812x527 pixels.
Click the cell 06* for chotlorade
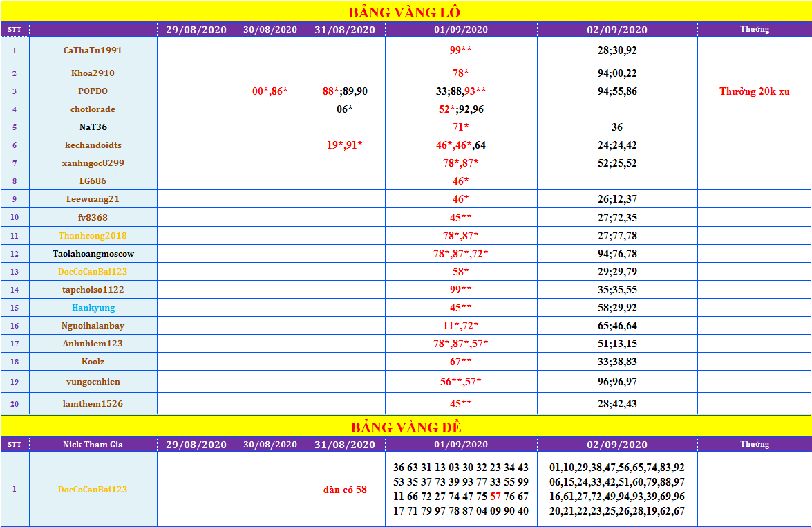coord(345,109)
